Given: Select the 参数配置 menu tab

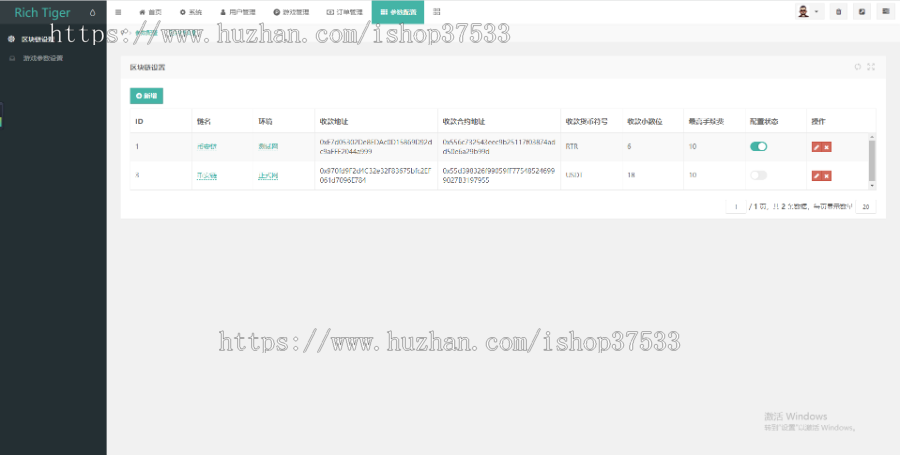Looking at the screenshot, I should coord(398,12).
